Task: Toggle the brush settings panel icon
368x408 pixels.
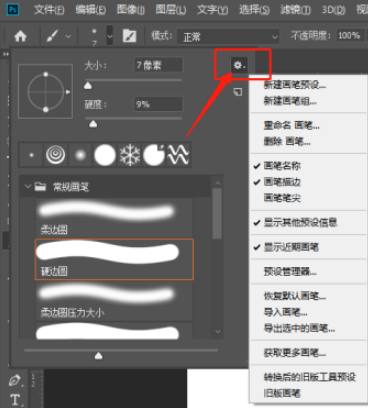Action: [x=129, y=36]
